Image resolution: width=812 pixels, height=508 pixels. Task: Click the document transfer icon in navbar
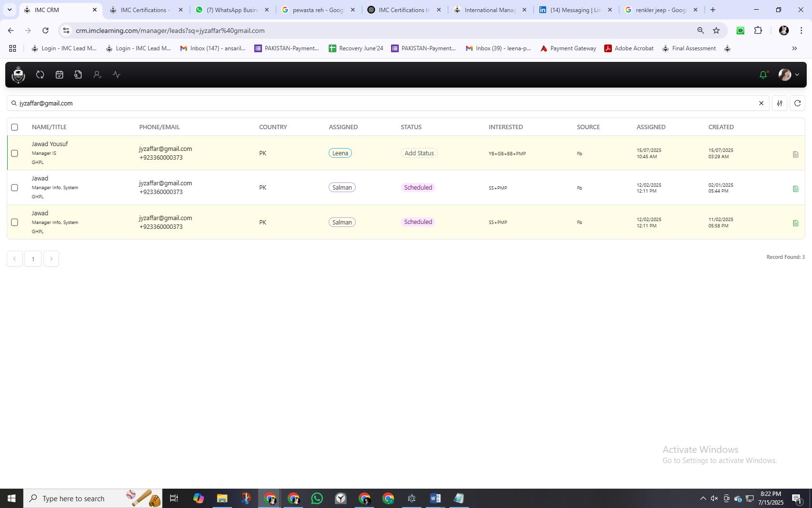tap(78, 75)
